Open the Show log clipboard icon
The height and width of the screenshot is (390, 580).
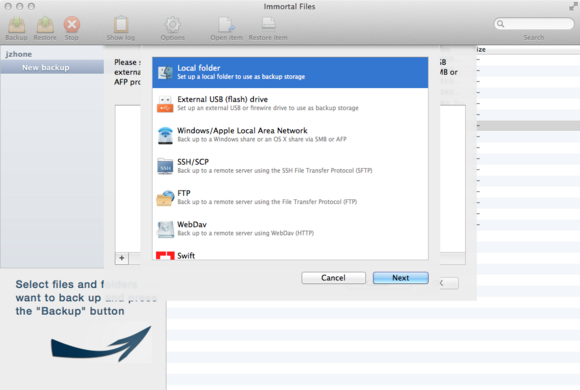point(121,25)
